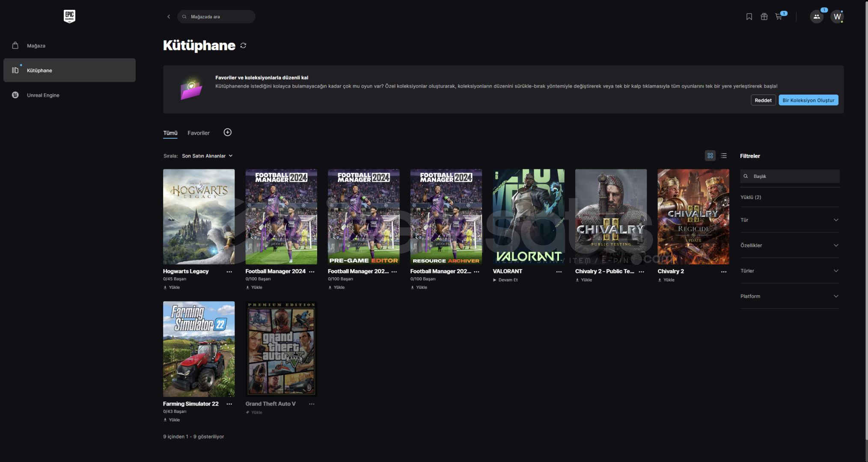868x462 pixels.
Task: Open the friends list icon
Action: pyautogui.click(x=817, y=17)
